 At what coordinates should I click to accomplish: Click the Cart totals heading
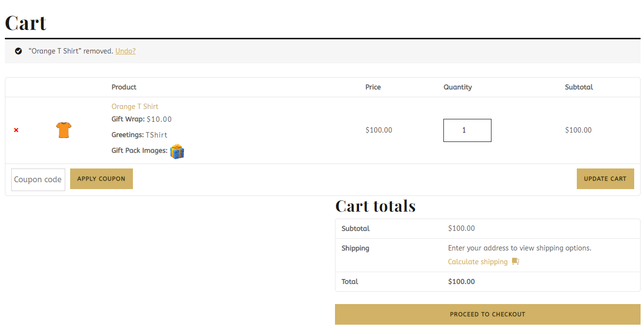(x=375, y=206)
